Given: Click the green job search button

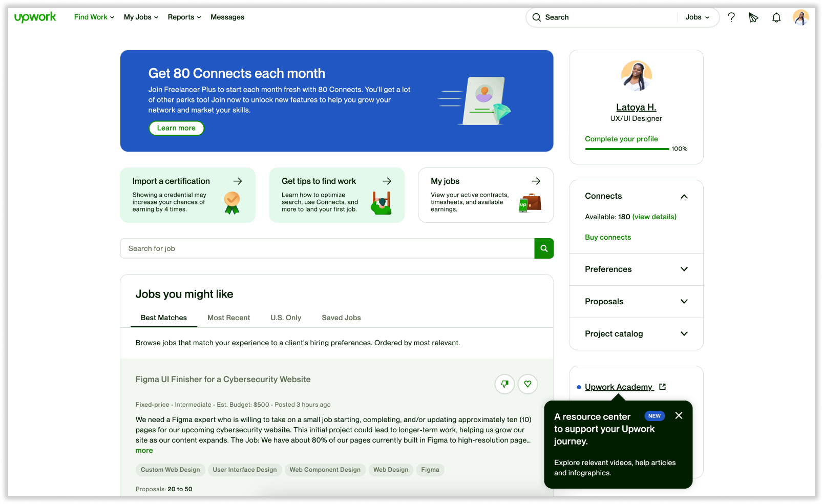Looking at the screenshot, I should 544,248.
